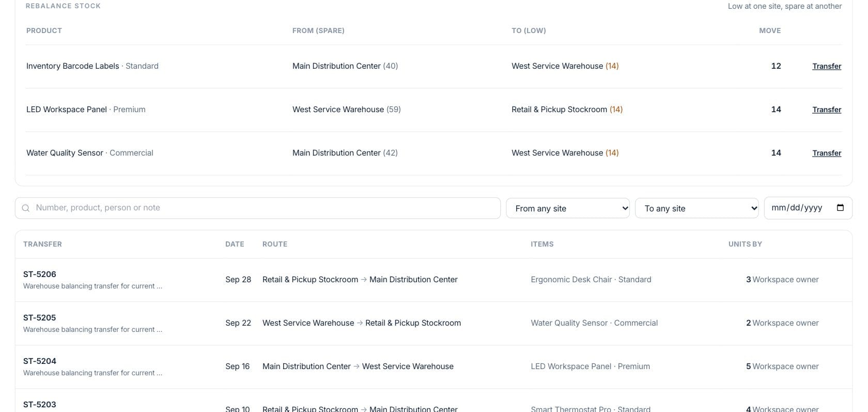Click 'Ergonomic Desk Chair · Standard' item

(591, 280)
